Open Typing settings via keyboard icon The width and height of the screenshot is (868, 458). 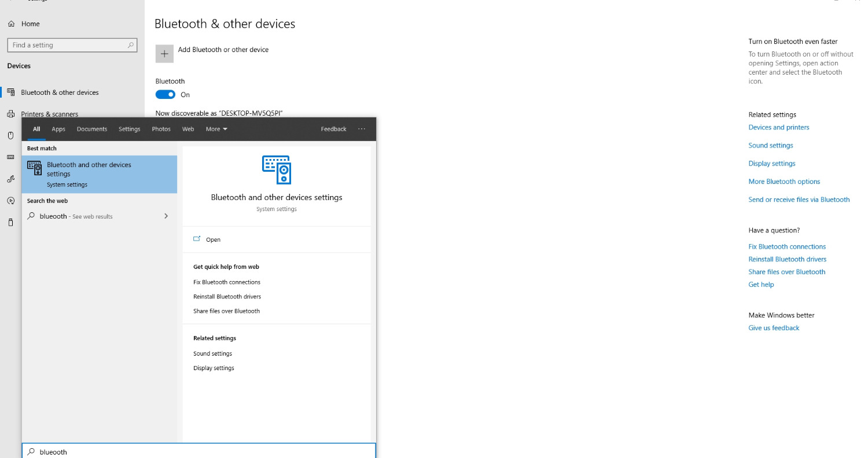click(x=10, y=157)
